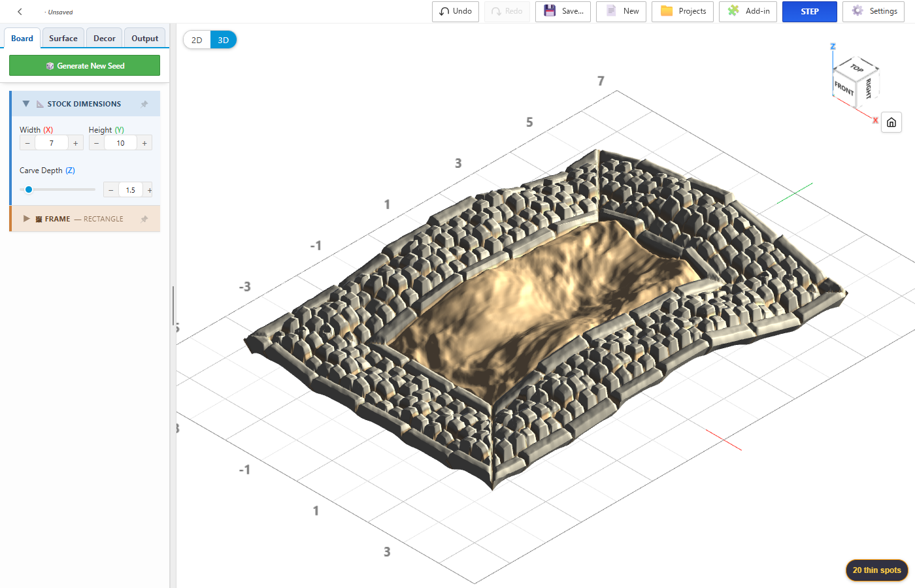Open the Projects folder

click(682, 11)
